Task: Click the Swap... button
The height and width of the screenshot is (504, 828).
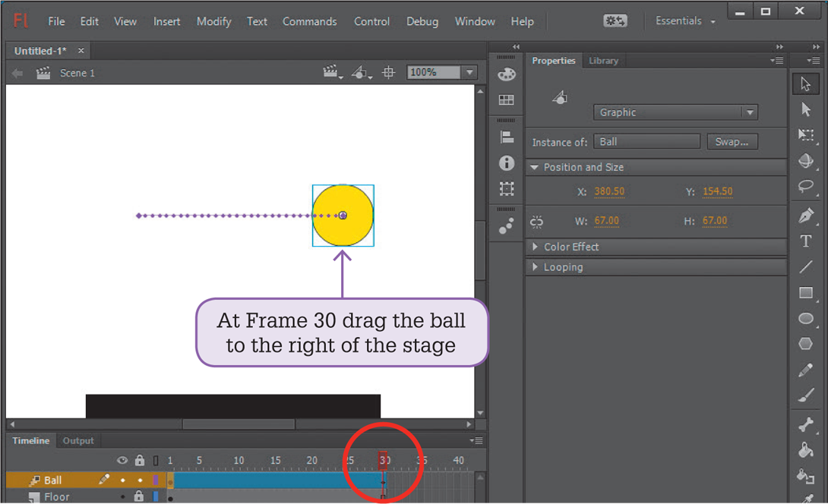Action: click(732, 141)
